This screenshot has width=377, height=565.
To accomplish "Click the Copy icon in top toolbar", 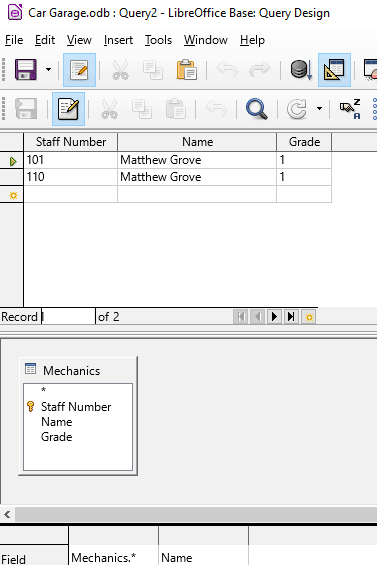I will coord(153,70).
